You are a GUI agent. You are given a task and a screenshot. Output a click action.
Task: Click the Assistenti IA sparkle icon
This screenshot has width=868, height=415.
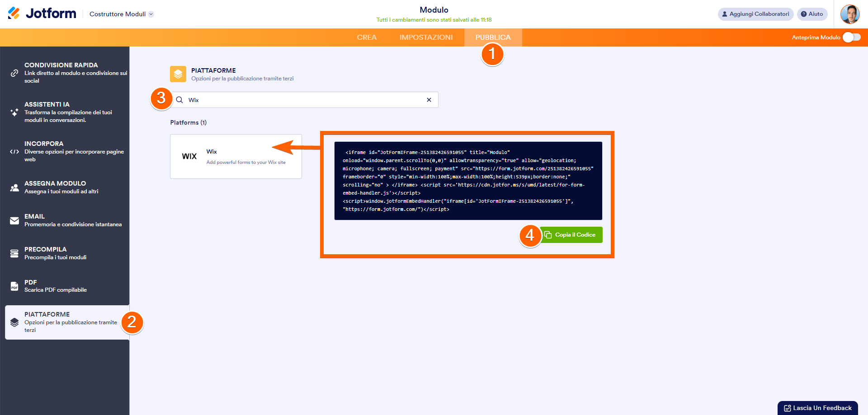[x=14, y=112]
